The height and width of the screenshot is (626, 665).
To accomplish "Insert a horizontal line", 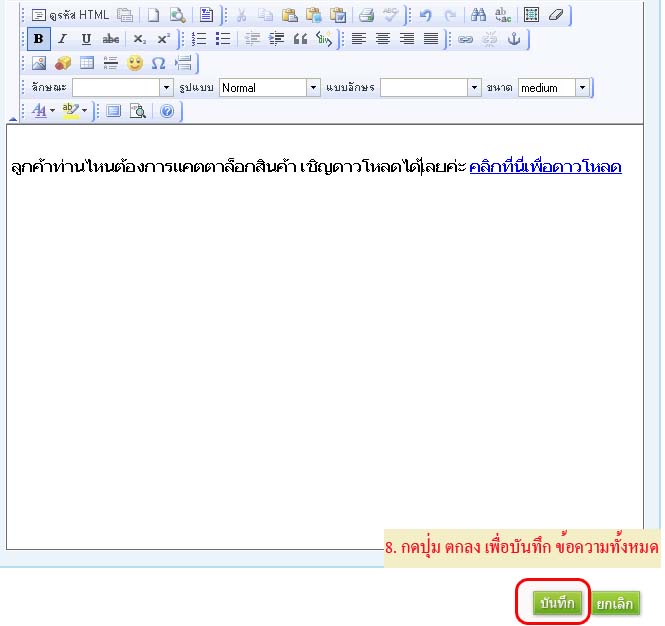I will point(111,63).
